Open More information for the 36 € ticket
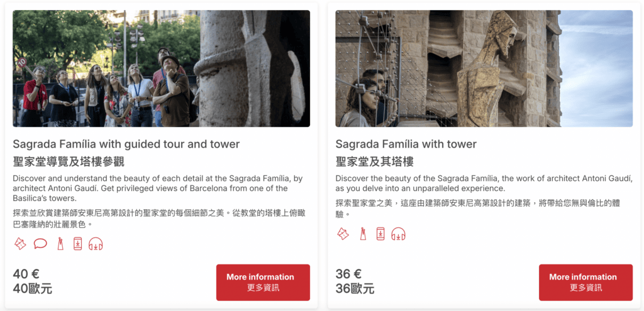 pos(586,282)
